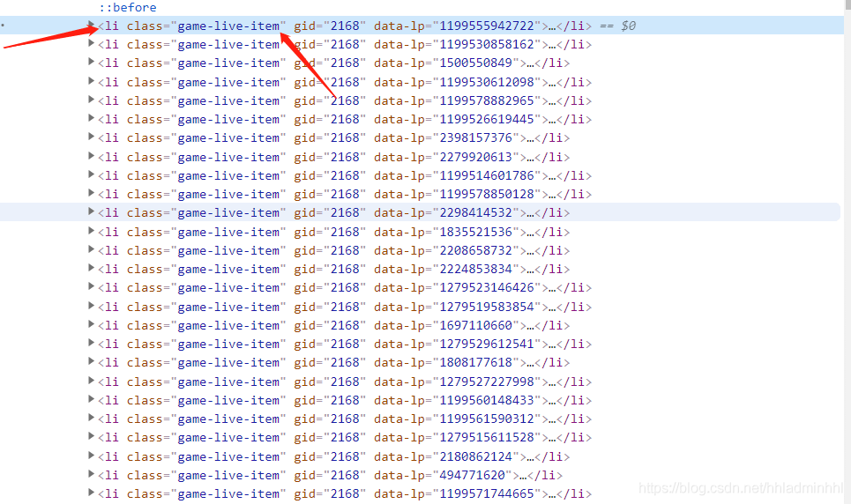851x504 pixels.
Task: Expand the li node with data-lp 1199560148433
Action: (91, 399)
